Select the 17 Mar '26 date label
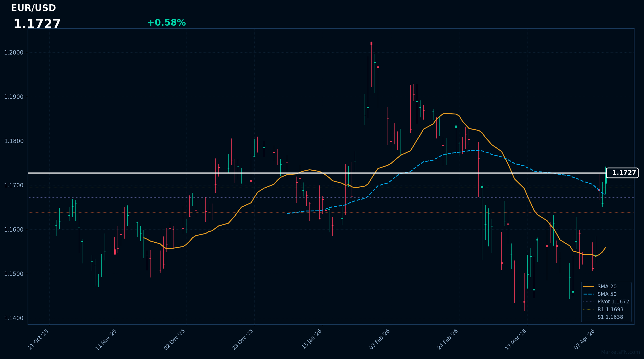 (516, 340)
